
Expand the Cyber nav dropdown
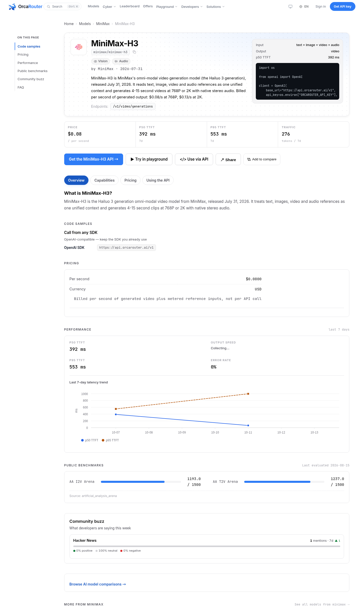click(109, 7)
